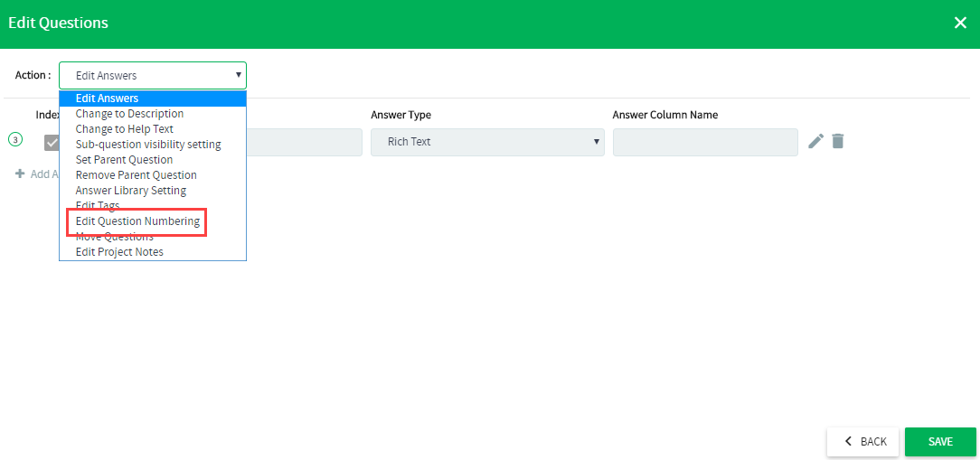
Task: Click the plus Add Answer link
Action: click(x=36, y=174)
